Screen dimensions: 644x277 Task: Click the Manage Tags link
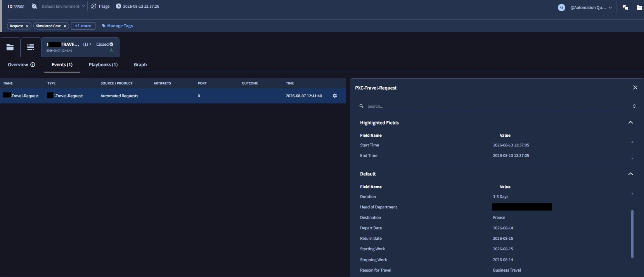tap(117, 26)
